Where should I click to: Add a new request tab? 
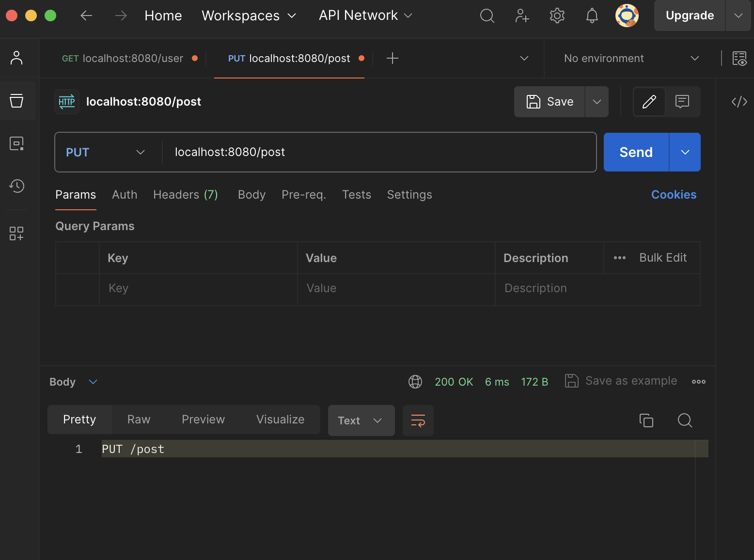pos(393,58)
